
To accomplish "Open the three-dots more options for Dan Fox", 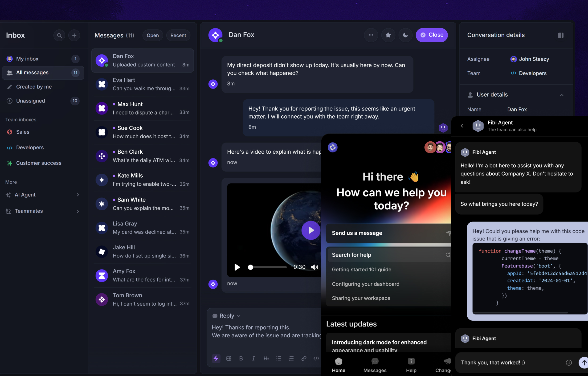I will click(x=371, y=35).
